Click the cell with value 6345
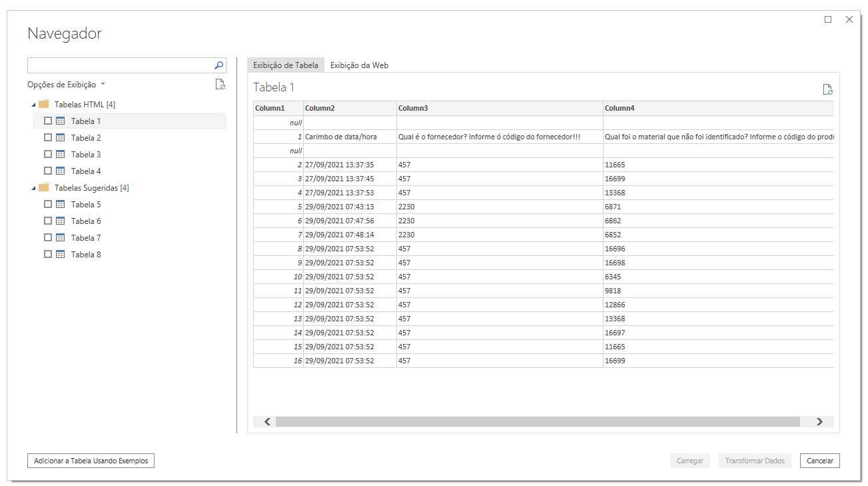The height and width of the screenshot is (486, 868). (718, 277)
